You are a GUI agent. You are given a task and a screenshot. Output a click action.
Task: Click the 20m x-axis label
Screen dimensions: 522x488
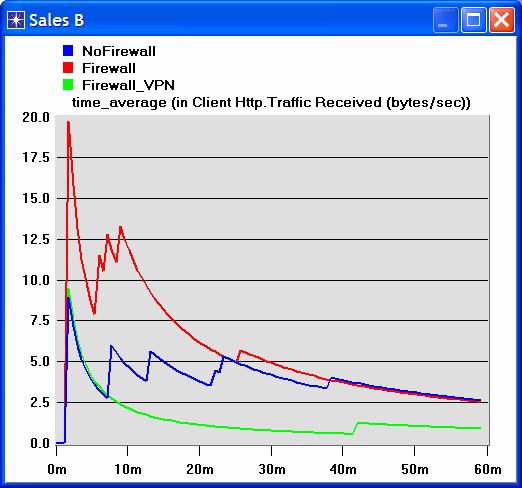coord(200,470)
